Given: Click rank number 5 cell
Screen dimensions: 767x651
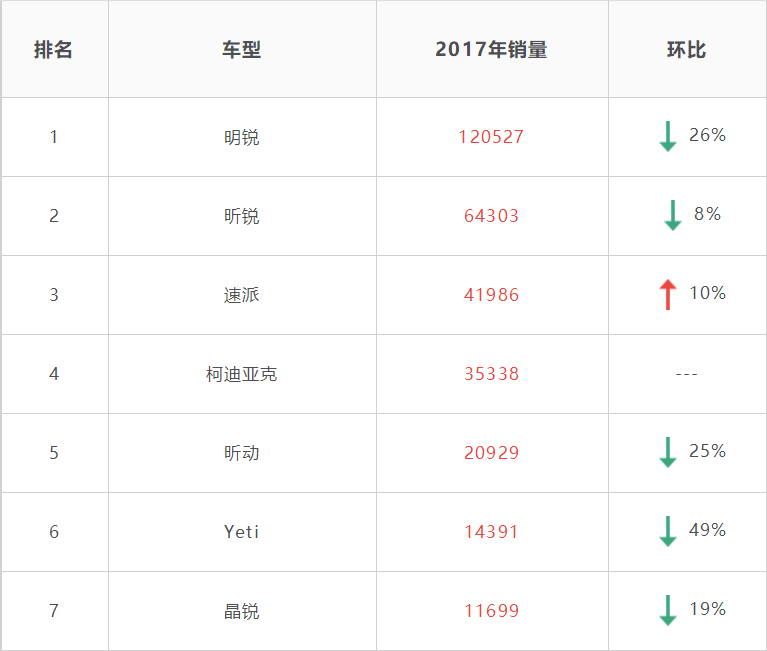Looking at the screenshot, I should click(54, 453).
